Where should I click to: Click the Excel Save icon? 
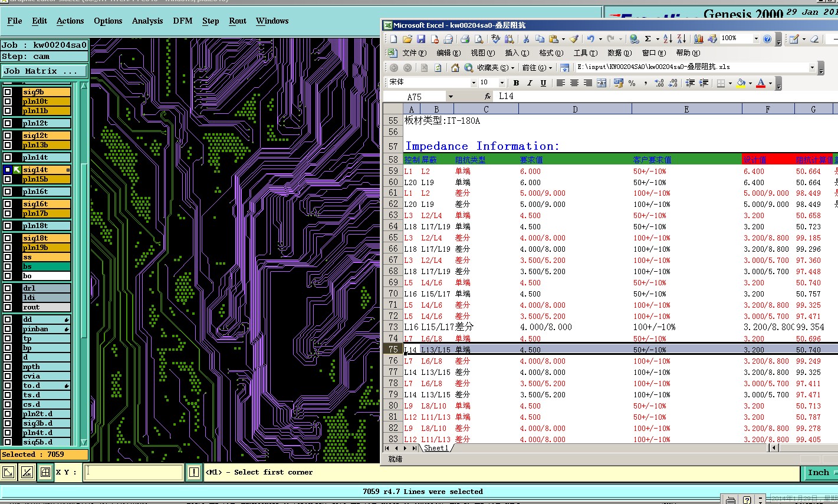tap(421, 39)
